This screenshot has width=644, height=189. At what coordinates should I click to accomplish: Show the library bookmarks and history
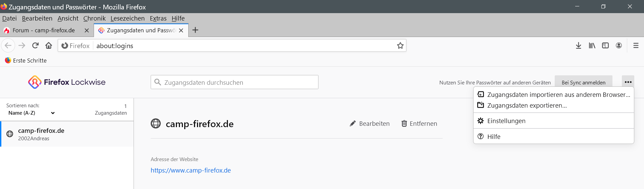592,45
